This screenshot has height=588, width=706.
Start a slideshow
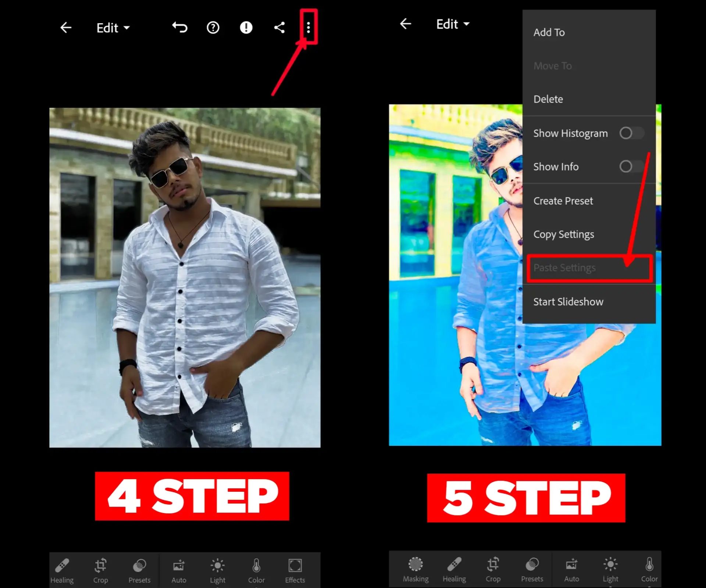point(568,301)
